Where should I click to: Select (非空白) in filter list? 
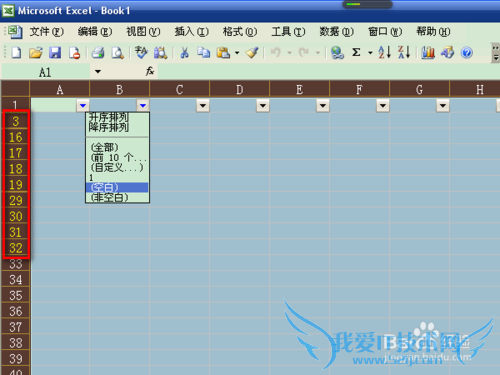tap(117, 197)
